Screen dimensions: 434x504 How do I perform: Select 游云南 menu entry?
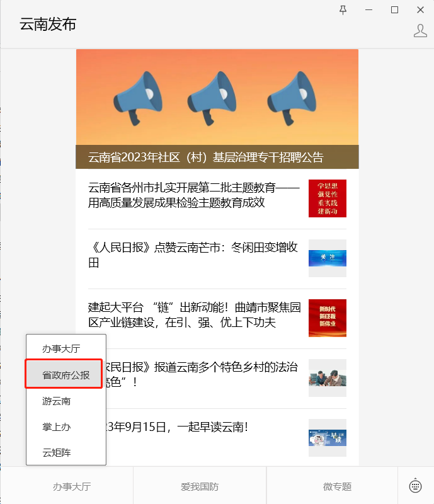[x=57, y=401]
